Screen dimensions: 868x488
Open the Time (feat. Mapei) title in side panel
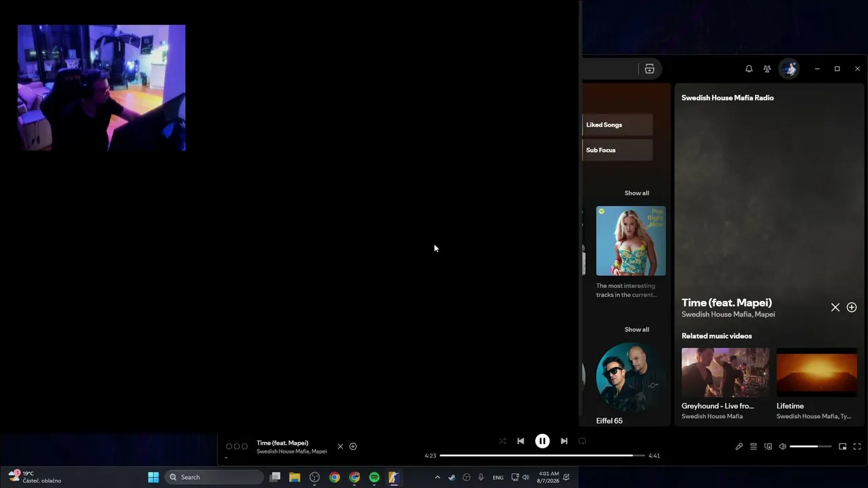click(x=727, y=302)
